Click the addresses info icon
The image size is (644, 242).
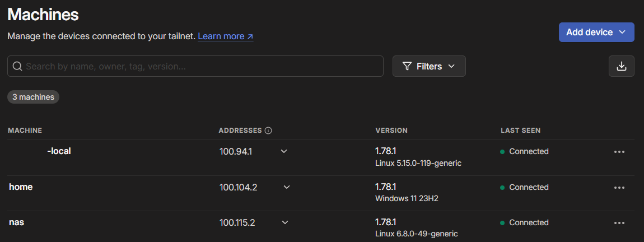[268, 131]
